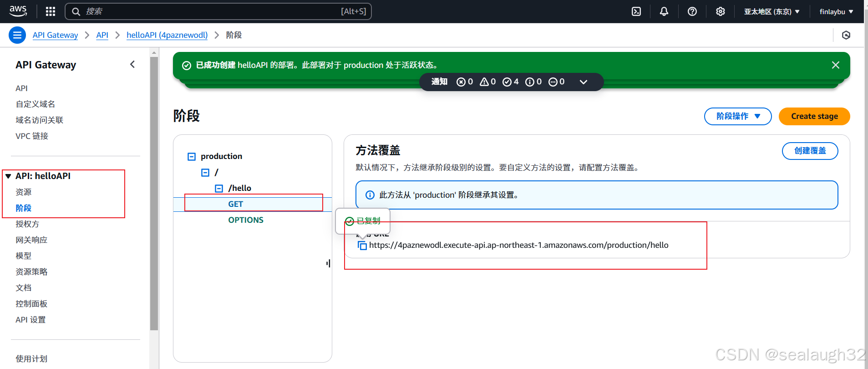Select 阶段 in the sidebar
This screenshot has height=369, width=868.
click(24, 208)
